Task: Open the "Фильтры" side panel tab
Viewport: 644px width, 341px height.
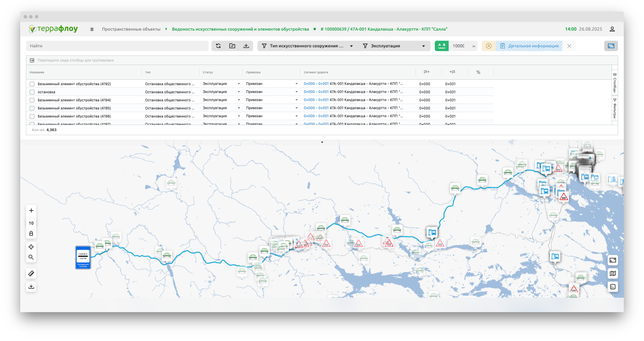Action: (x=615, y=108)
